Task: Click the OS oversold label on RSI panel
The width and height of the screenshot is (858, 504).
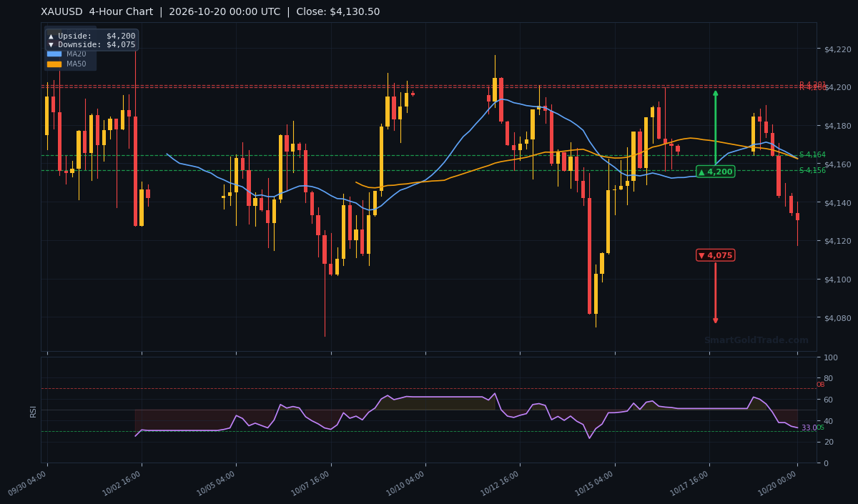Action: point(820,428)
